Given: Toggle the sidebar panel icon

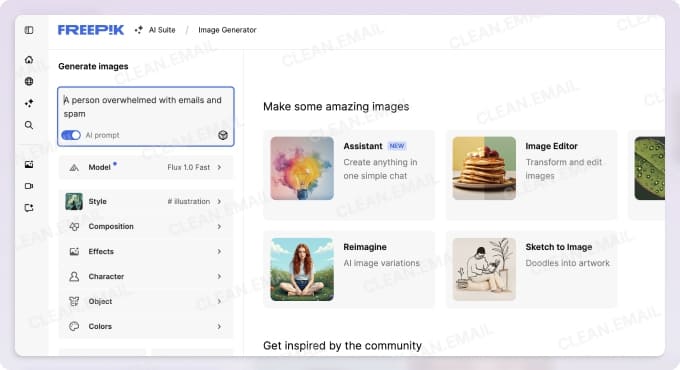Looking at the screenshot, I should coord(29,30).
